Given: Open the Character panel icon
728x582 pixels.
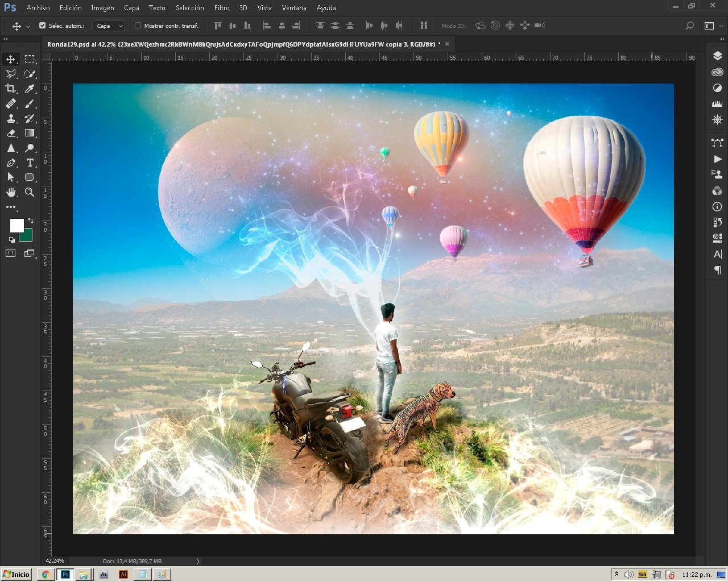Looking at the screenshot, I should pyautogui.click(x=717, y=254).
